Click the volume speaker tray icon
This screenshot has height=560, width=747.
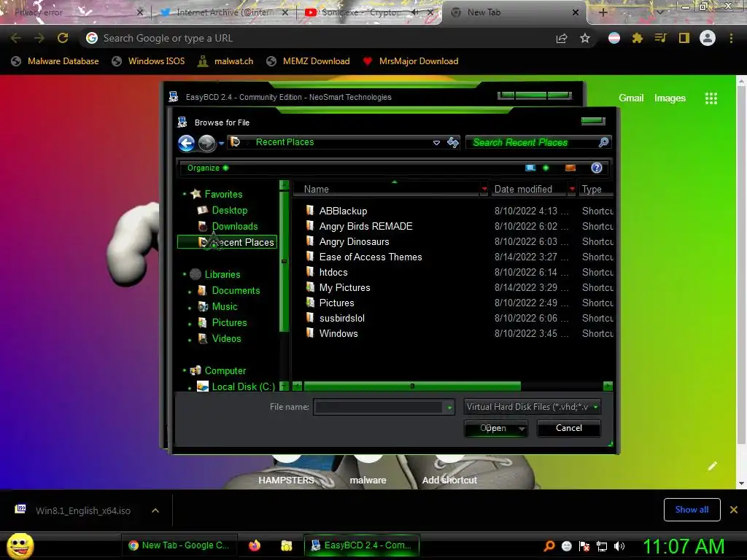coord(619,546)
